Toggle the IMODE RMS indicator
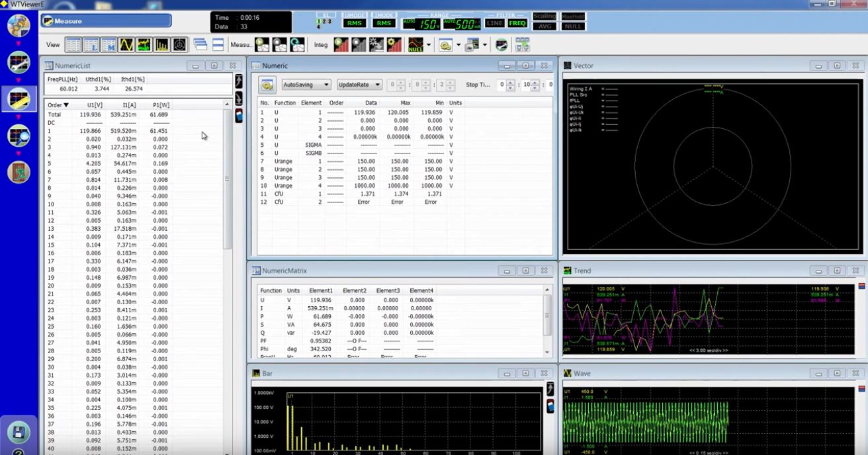868x455 pixels. click(384, 23)
